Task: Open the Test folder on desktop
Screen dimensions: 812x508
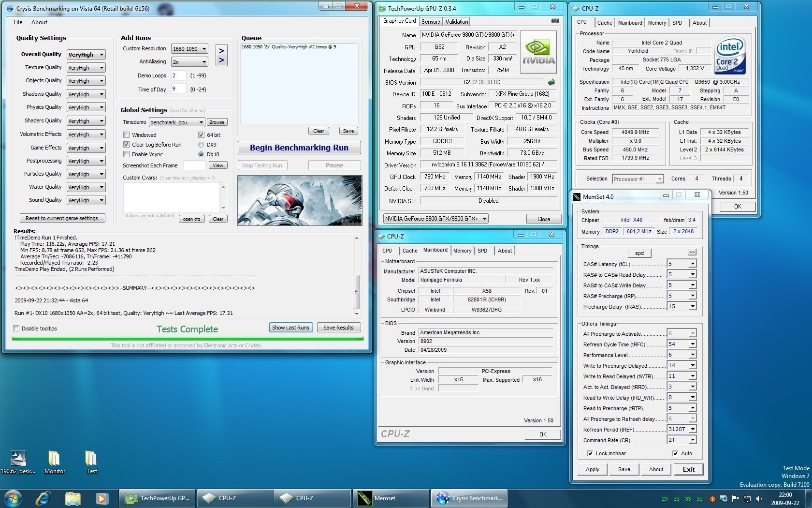Action: (x=91, y=462)
